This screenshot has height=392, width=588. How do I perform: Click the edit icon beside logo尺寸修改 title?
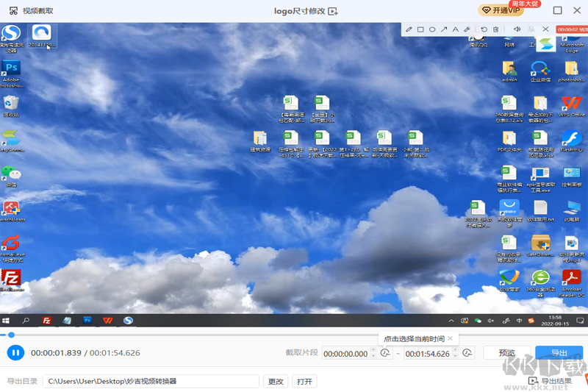[x=333, y=11]
